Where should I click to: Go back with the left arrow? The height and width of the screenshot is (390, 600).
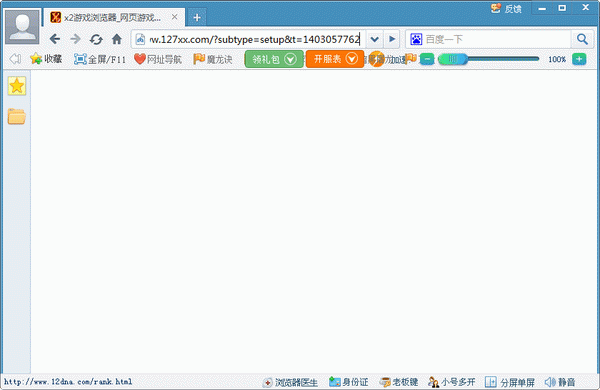55,39
